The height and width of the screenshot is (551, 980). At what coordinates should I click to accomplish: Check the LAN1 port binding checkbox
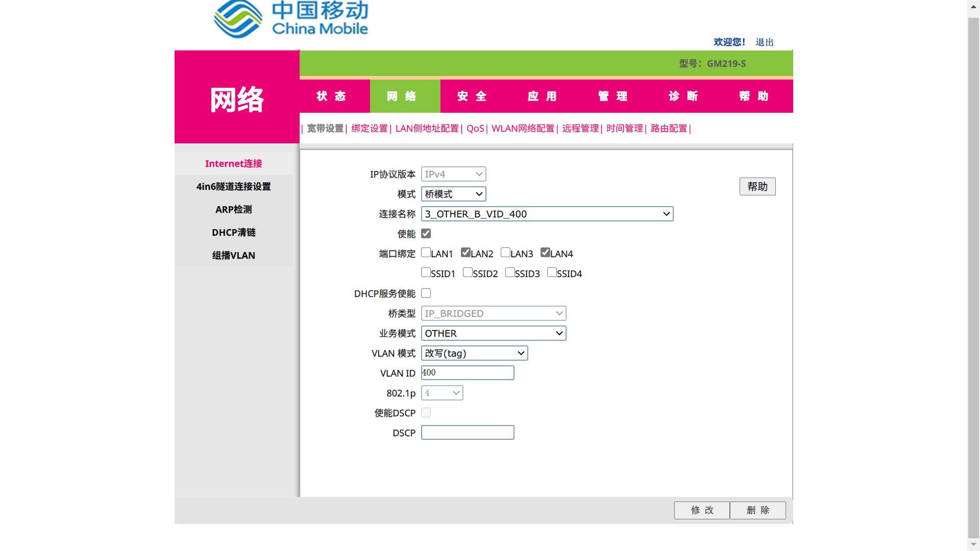(426, 253)
